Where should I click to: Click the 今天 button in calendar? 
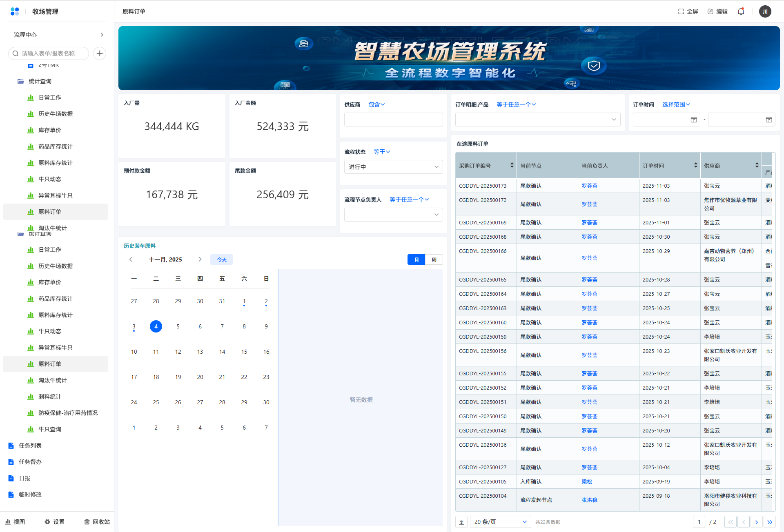221,259
